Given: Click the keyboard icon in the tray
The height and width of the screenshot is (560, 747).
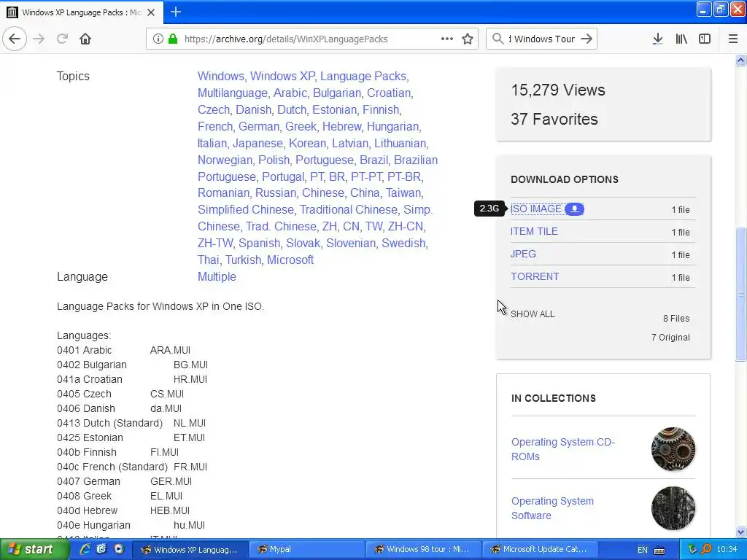Looking at the screenshot, I should tap(659, 550).
